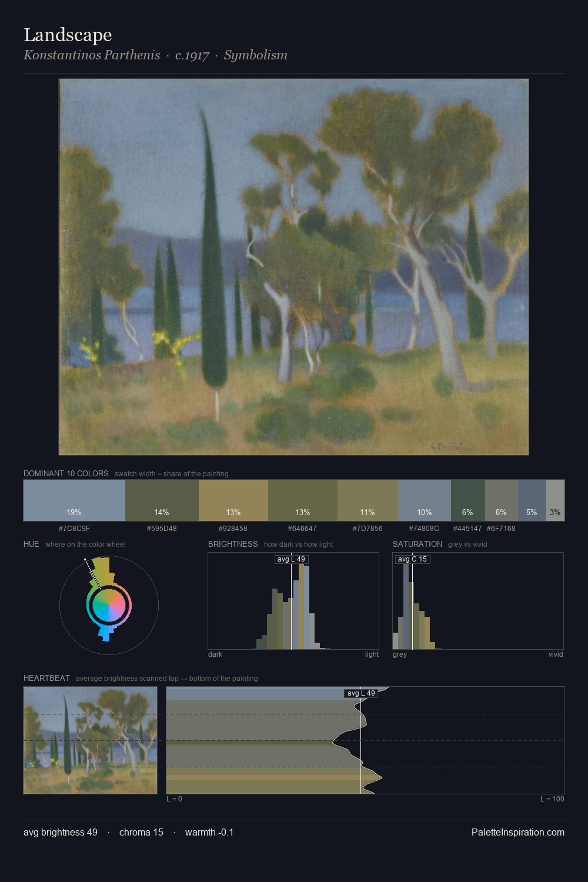Click the 'vivid' axis label
The height and width of the screenshot is (882, 588).
click(556, 654)
